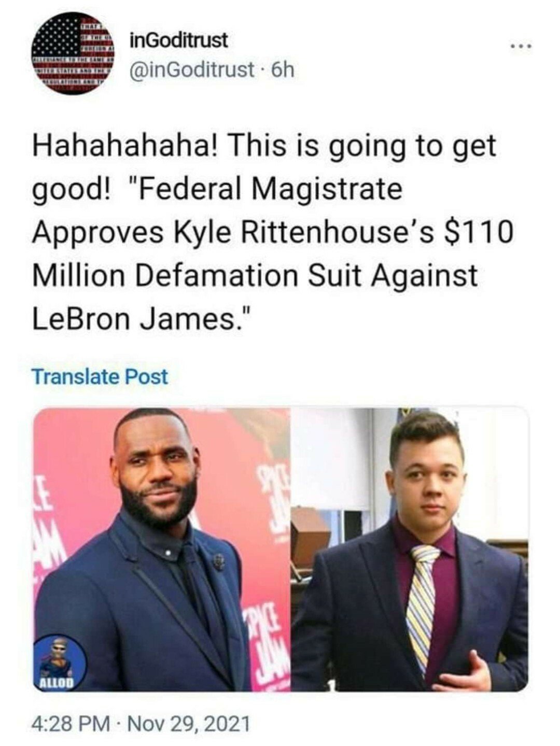560x746 pixels.
Task: Click the inGoditrust flag profile avatar
Action: click(73, 53)
